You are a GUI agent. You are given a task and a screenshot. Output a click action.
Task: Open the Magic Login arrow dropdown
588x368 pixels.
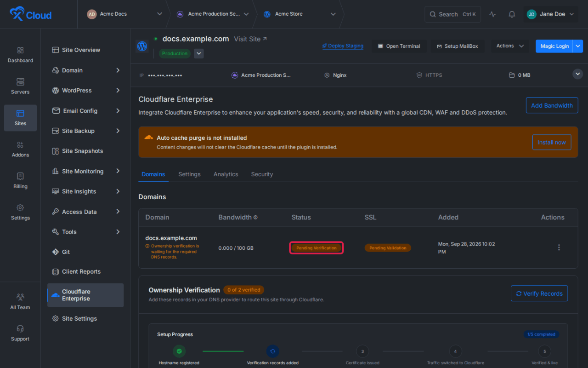pyautogui.click(x=578, y=46)
